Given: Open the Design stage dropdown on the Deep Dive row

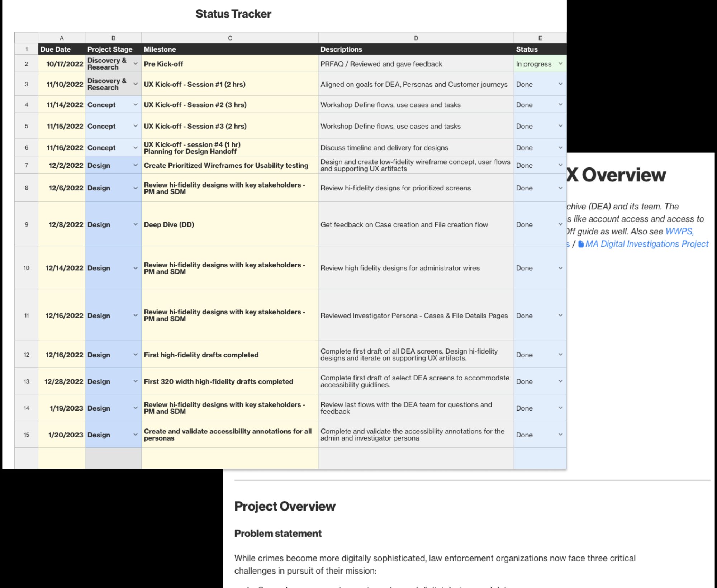Looking at the screenshot, I should [135, 224].
